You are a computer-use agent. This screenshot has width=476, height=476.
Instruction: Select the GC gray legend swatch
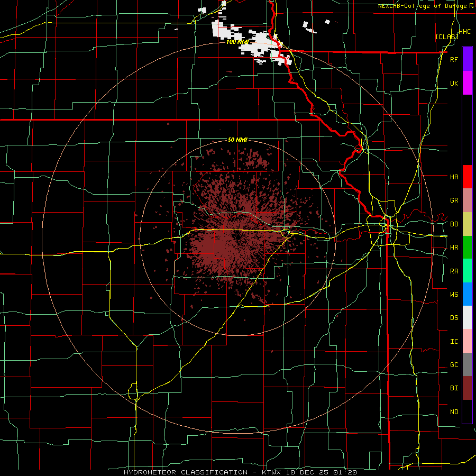467,364
